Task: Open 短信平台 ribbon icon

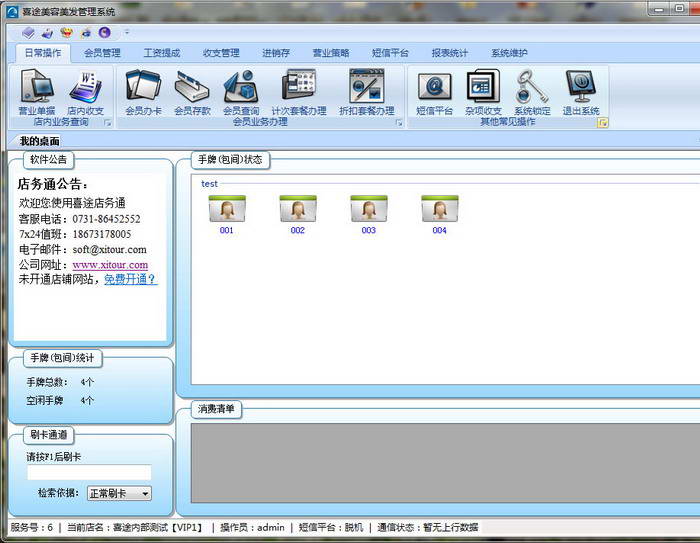Action: [434, 92]
